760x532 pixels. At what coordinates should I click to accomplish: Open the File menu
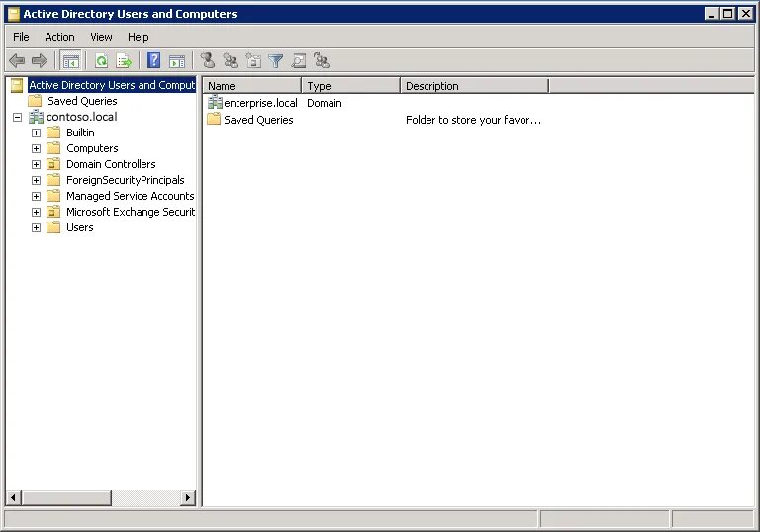pyautogui.click(x=21, y=37)
